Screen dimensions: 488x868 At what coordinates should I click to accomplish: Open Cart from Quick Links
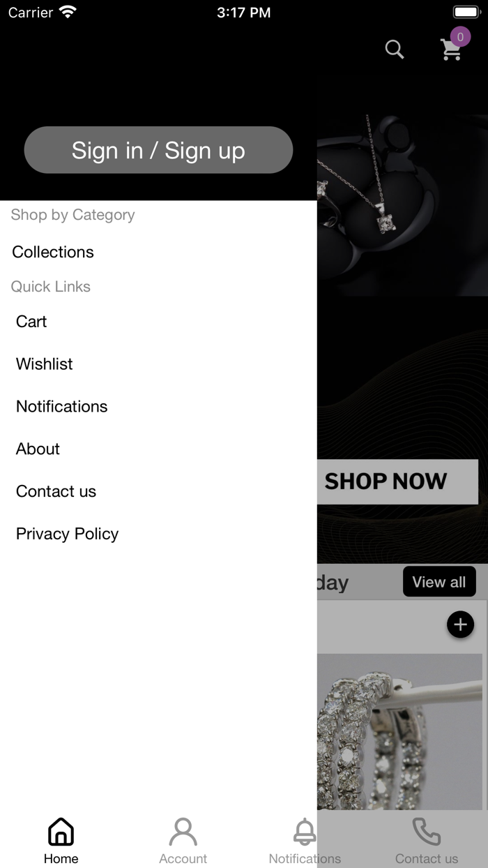click(x=31, y=322)
